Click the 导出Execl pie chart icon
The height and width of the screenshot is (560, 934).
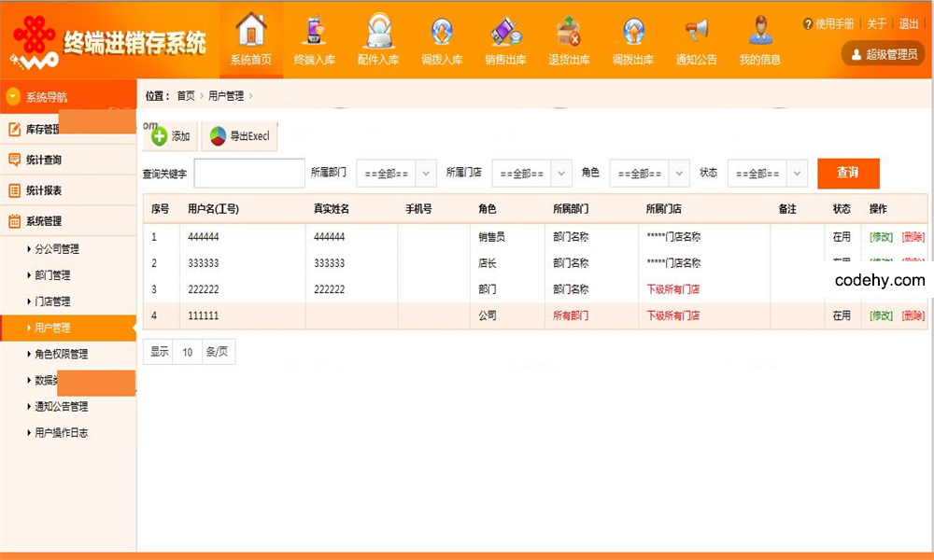tap(218, 136)
